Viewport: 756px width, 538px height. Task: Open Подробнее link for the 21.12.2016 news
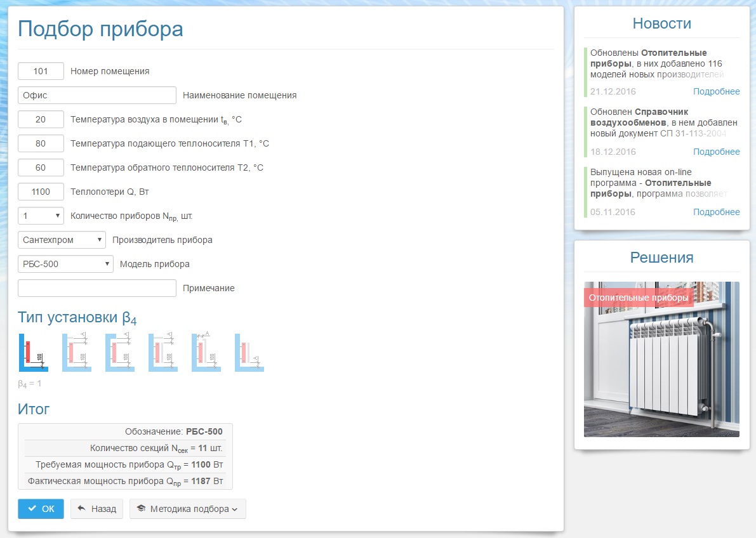click(716, 91)
